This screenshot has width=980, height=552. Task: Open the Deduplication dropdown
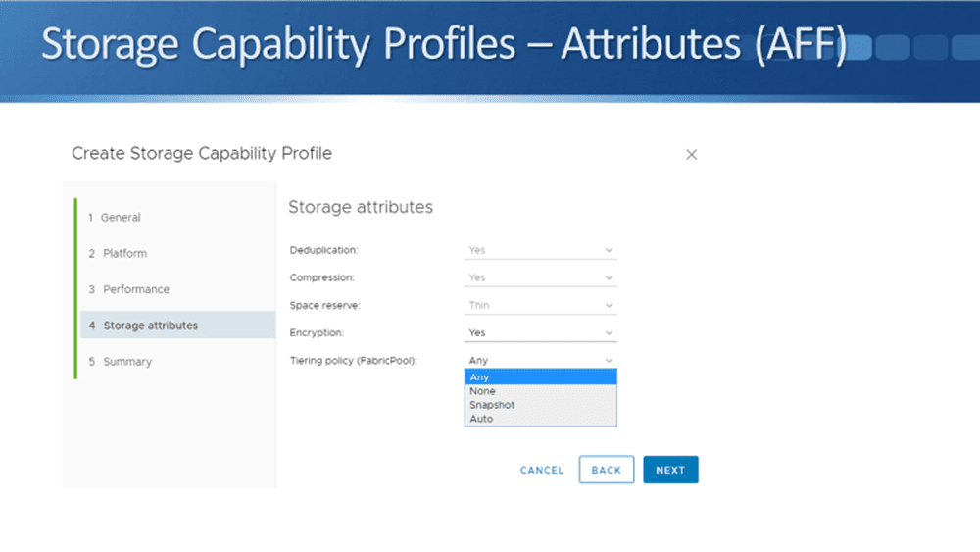[540, 251]
